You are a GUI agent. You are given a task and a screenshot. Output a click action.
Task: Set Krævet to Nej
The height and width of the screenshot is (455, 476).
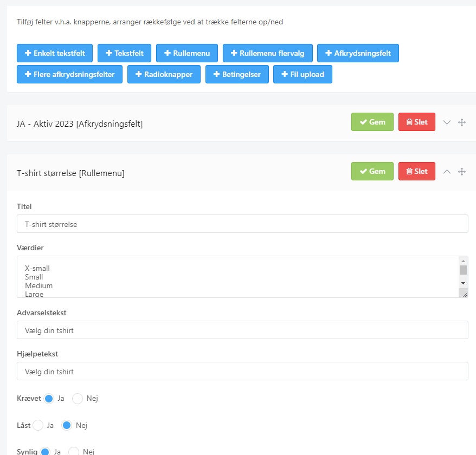[78, 399]
